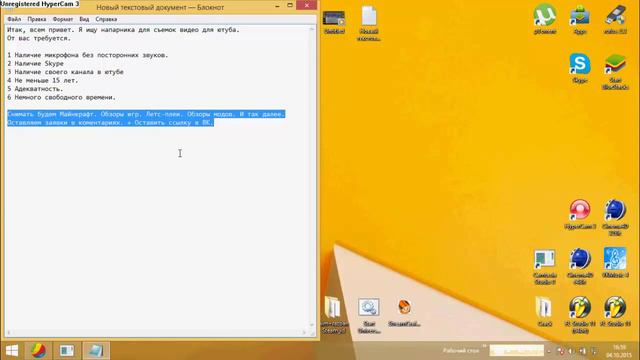Screen dimensions: 640x360
Task: Click the taskbar address input field
Action: pyautogui.click(x=517, y=351)
